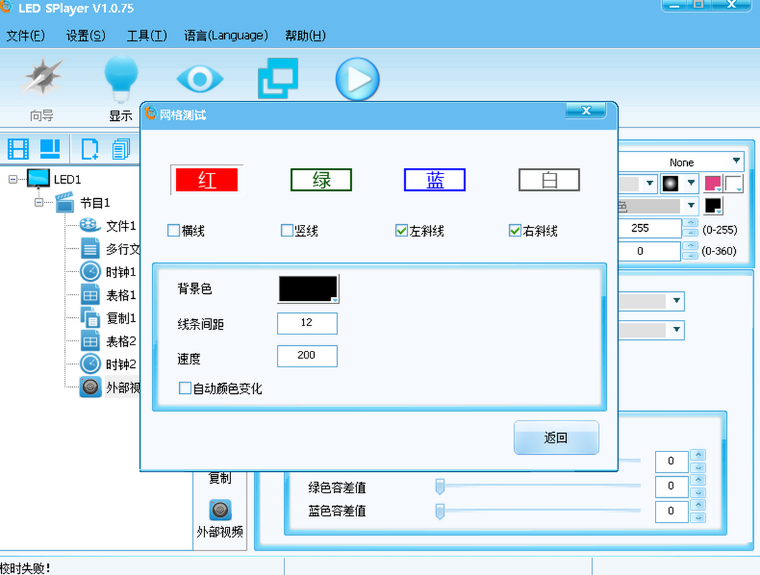Collapse the LED1 tree node
The width and height of the screenshot is (760, 575).
(x=13, y=179)
